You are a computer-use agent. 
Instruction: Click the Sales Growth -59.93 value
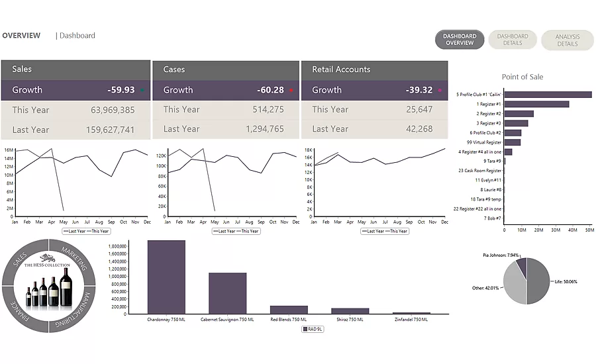tap(121, 90)
